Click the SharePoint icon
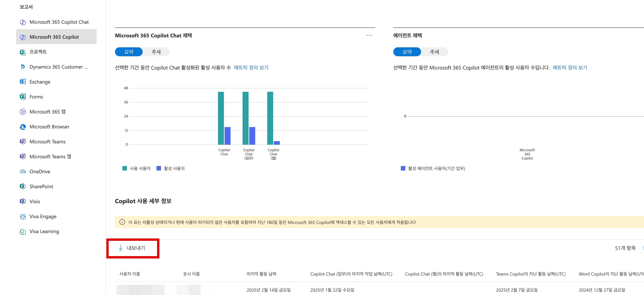Viewport: 644px width, 295px height. pos(23,187)
